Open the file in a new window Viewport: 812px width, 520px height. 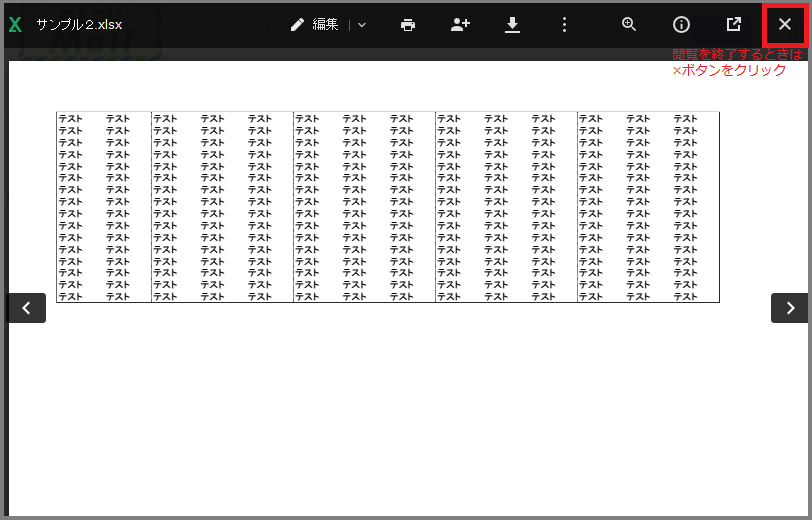tap(733, 25)
